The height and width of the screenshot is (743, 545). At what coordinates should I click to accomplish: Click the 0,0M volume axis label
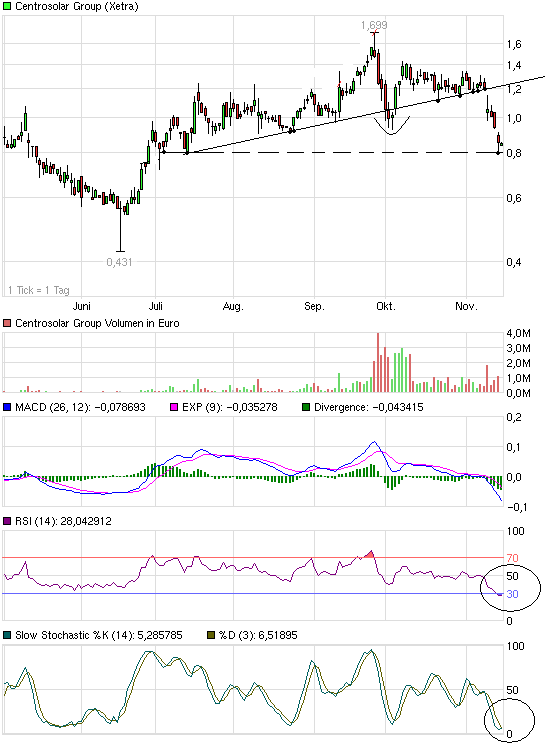click(518, 393)
